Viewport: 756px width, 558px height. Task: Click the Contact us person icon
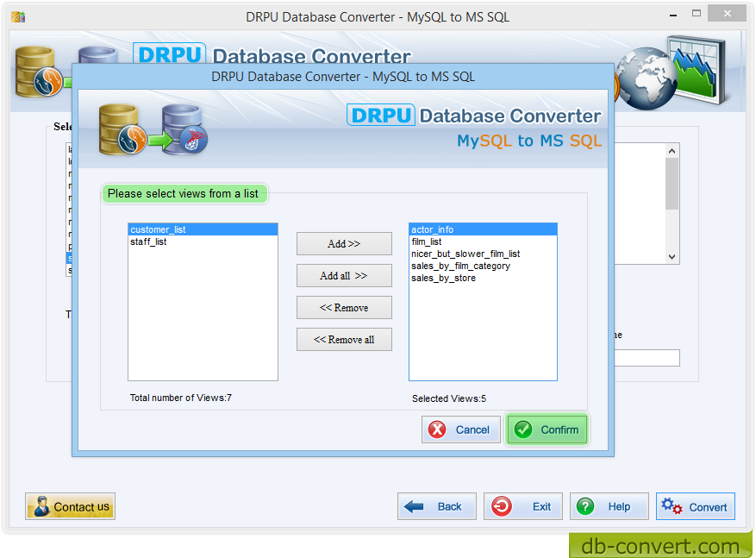[41, 506]
